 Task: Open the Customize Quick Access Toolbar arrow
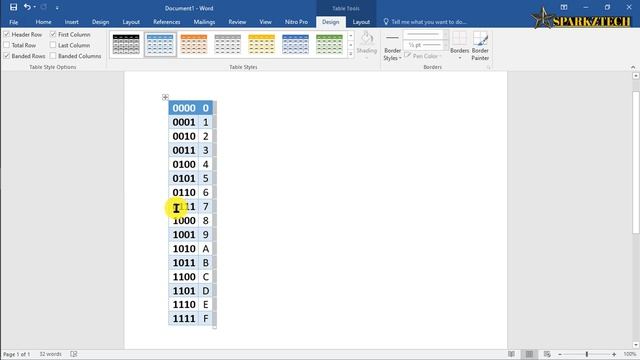point(57,8)
